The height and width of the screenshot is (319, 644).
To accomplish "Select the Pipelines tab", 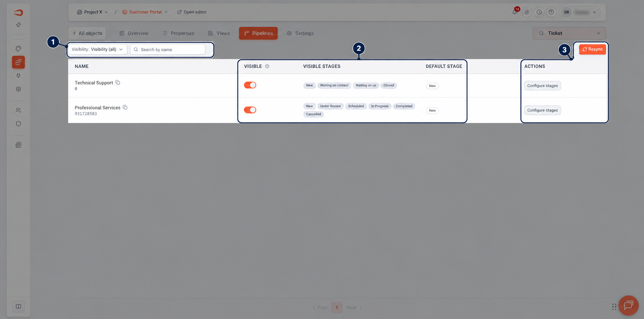I will (258, 33).
